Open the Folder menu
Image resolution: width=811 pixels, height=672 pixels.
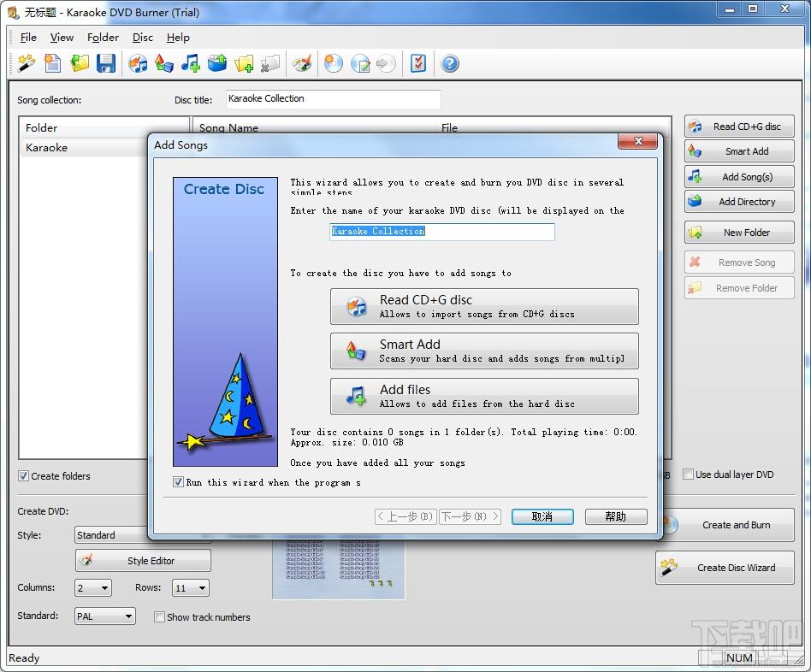(103, 38)
